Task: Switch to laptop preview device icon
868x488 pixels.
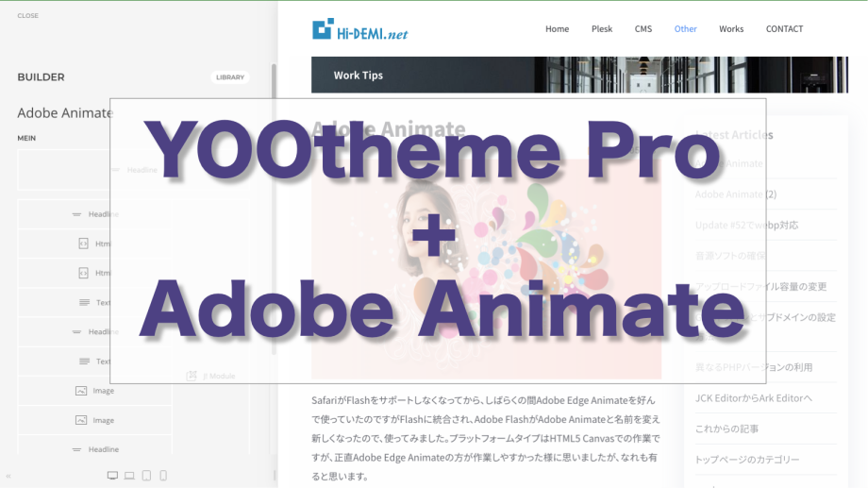Action: [x=129, y=476]
